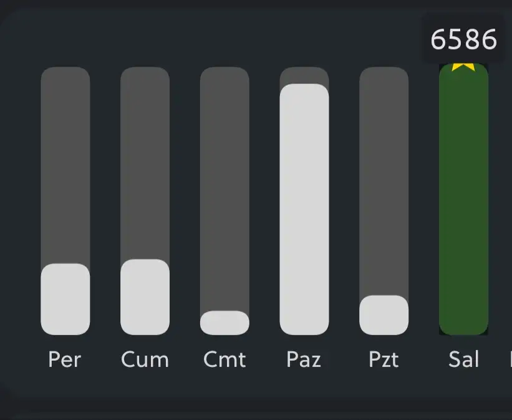The image size is (512, 420).
Task: Click the Per day label
Action: [x=65, y=359]
